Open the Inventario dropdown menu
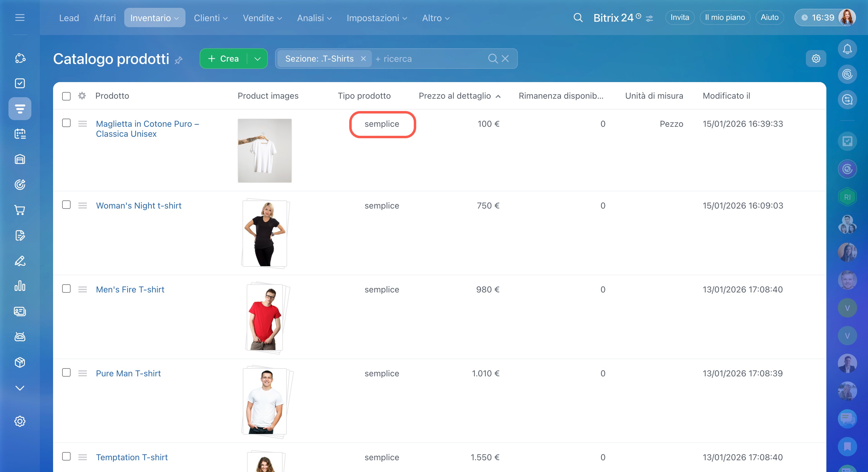 (x=154, y=18)
